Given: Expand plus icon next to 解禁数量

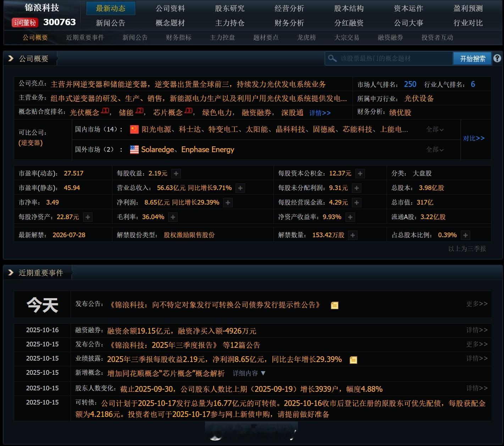Looking at the screenshot, I should point(353,235).
